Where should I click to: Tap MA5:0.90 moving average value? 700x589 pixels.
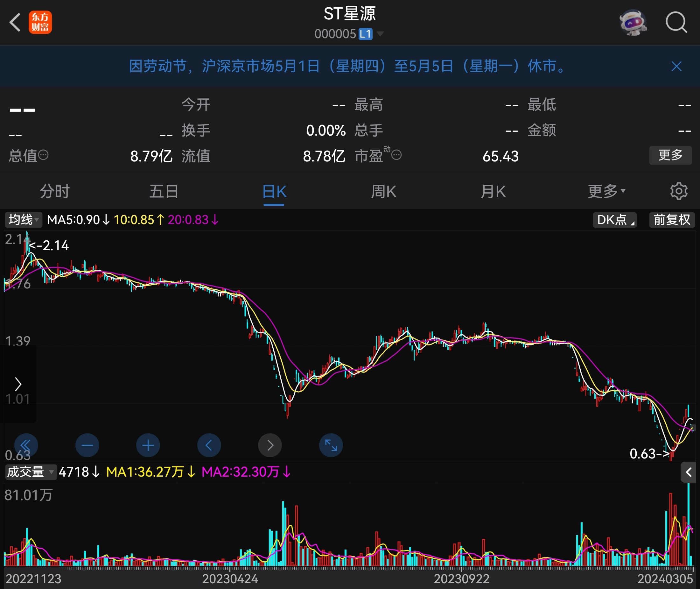click(78, 220)
